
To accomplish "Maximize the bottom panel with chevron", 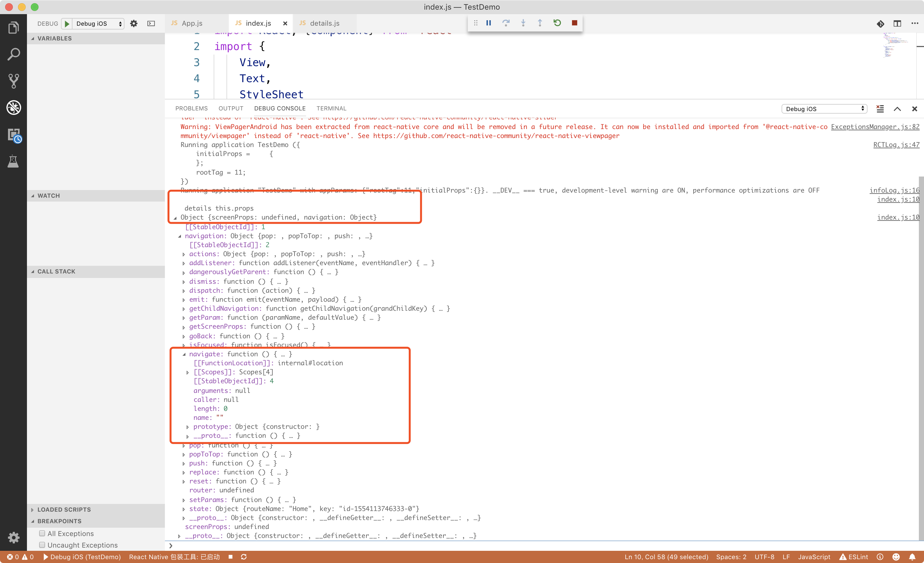I will (x=897, y=109).
